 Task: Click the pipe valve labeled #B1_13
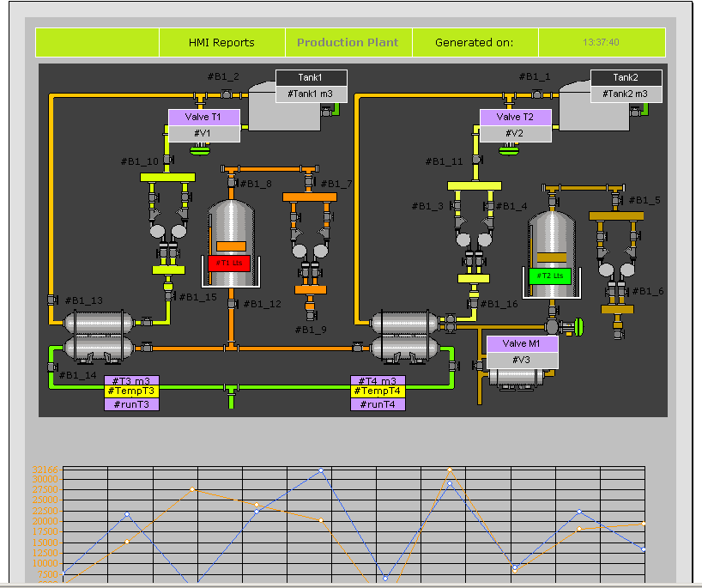51,300
